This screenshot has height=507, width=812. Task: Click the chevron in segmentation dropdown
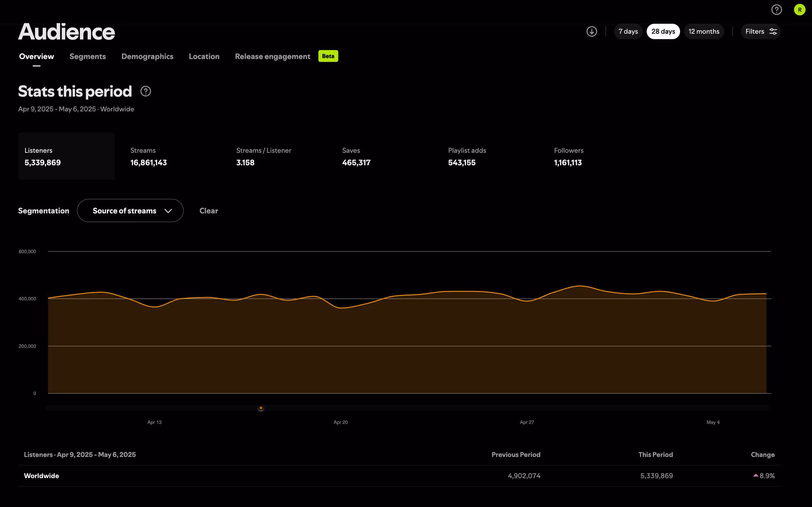tap(168, 211)
